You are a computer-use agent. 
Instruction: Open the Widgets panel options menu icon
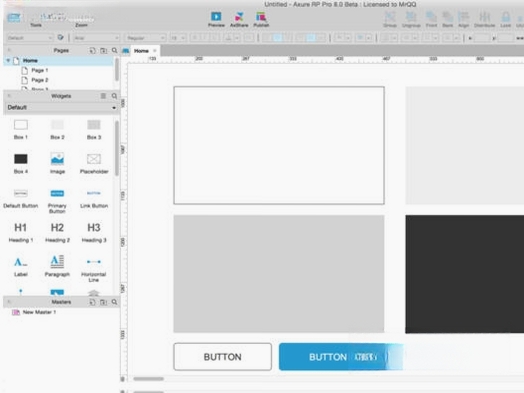pyautogui.click(x=103, y=96)
